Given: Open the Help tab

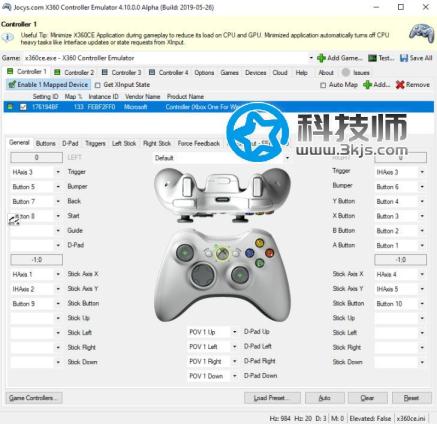Looking at the screenshot, I should tap(301, 72).
